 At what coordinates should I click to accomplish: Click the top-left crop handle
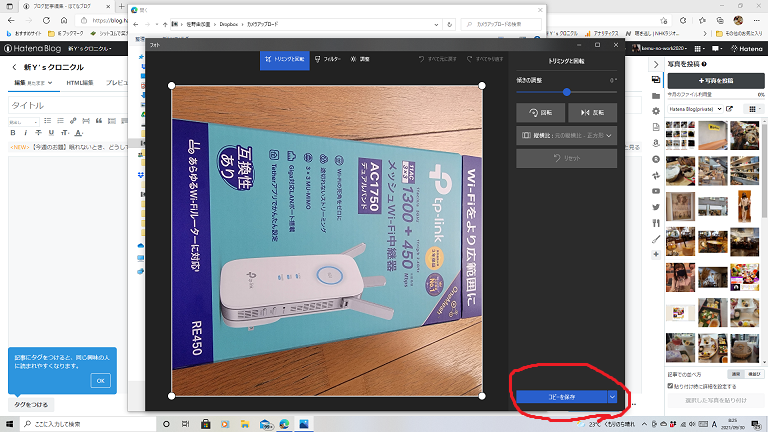click(x=171, y=86)
